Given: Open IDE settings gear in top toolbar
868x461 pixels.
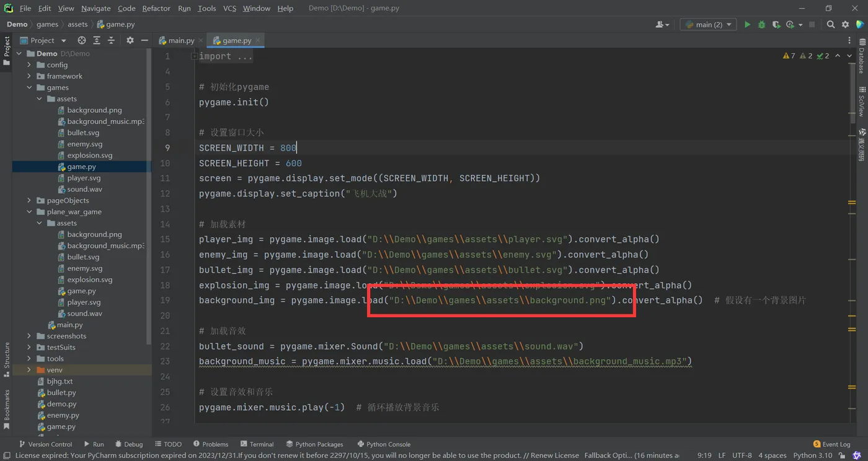Looking at the screenshot, I should coord(846,24).
